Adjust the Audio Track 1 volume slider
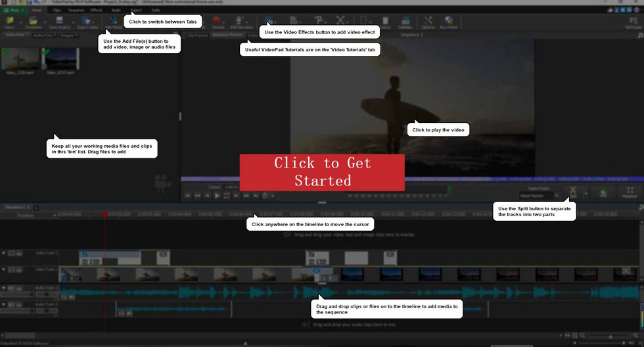Image resolution: width=644 pixels, height=347 pixels. pos(17,294)
